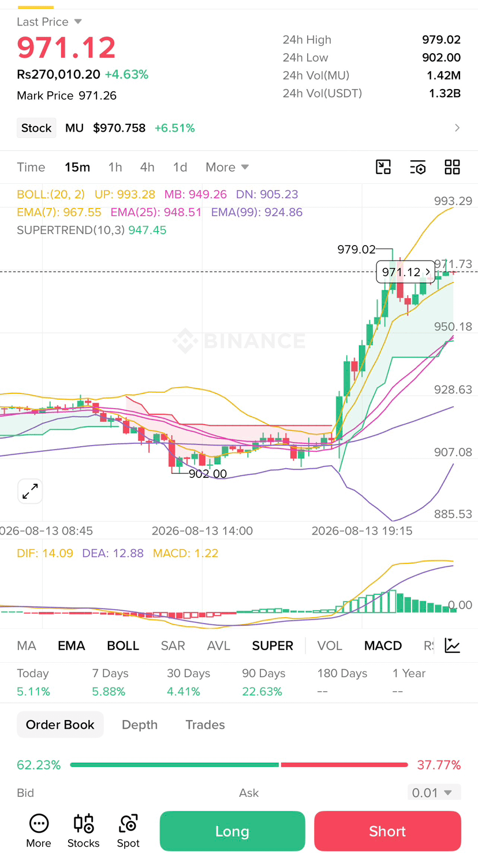This screenshot has width=478, height=868.
Task: Expand the More timeframe dropdown
Action: coord(227,167)
